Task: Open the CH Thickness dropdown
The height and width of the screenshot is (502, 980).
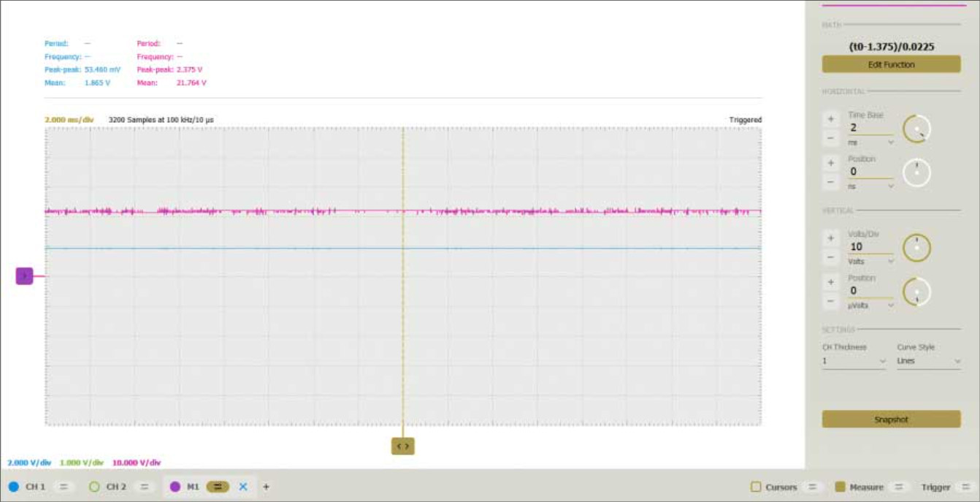Action: (854, 361)
